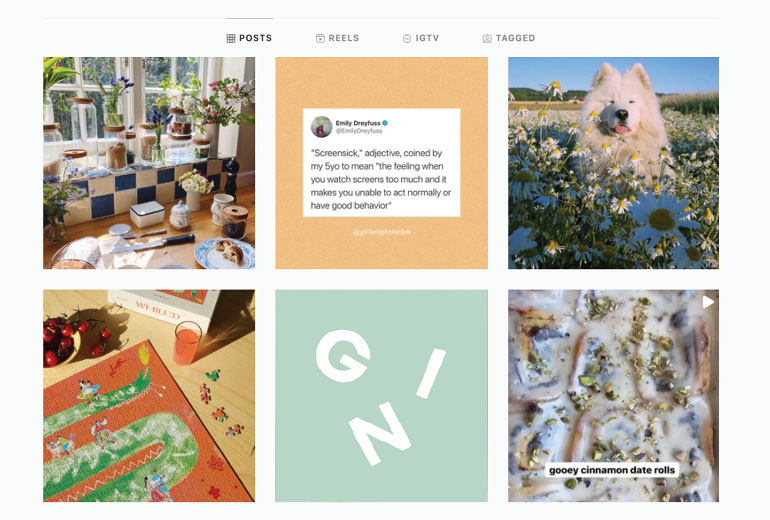Click the grid icon beside POSTS
770x520 pixels.
pos(231,38)
